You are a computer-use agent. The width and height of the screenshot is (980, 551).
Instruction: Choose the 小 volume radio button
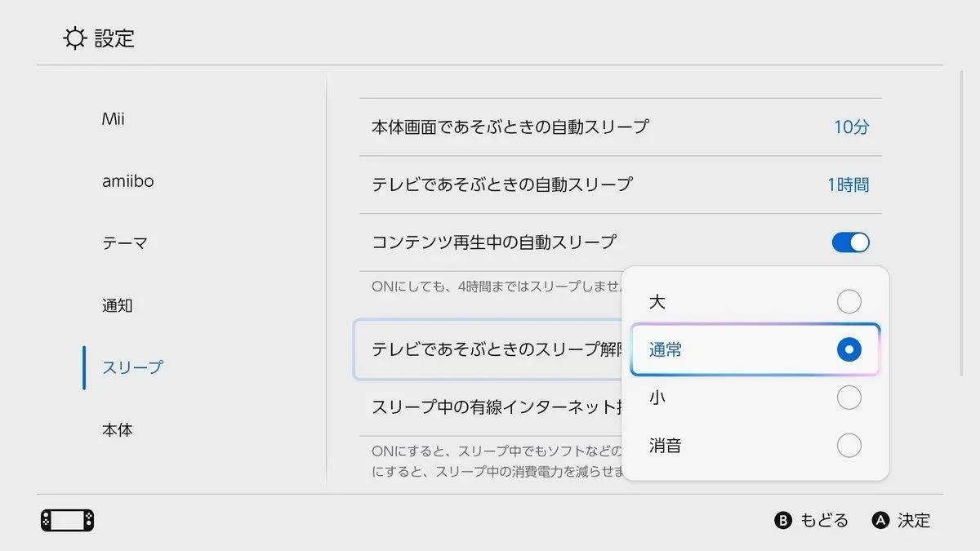(x=849, y=398)
